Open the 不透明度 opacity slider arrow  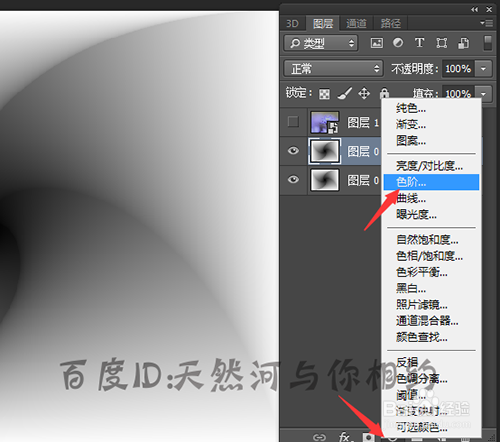pyautogui.click(x=483, y=69)
